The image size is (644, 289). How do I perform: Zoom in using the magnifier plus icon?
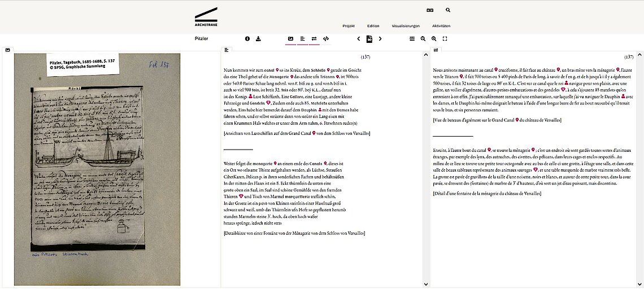434,39
